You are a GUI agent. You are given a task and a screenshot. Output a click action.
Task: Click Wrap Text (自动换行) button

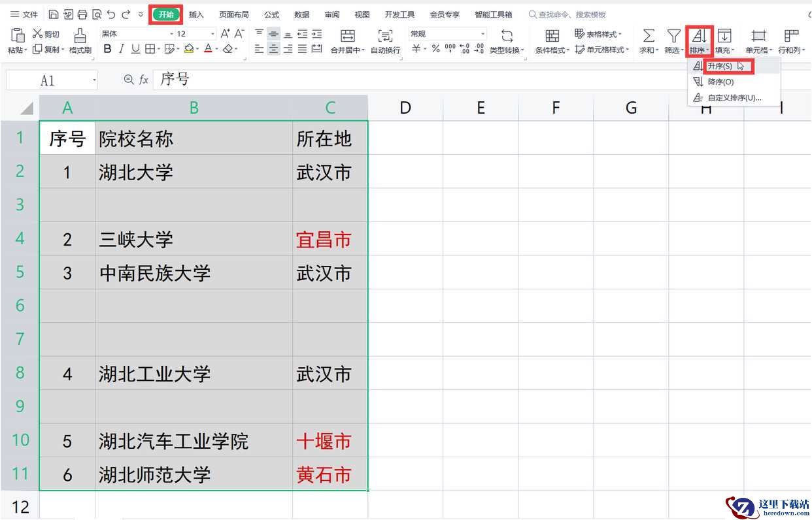[385, 41]
